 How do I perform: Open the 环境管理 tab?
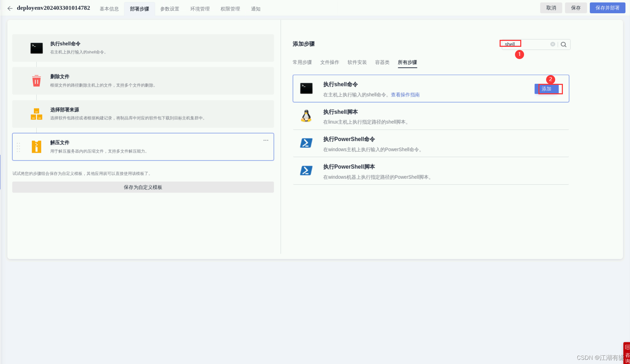200,9
